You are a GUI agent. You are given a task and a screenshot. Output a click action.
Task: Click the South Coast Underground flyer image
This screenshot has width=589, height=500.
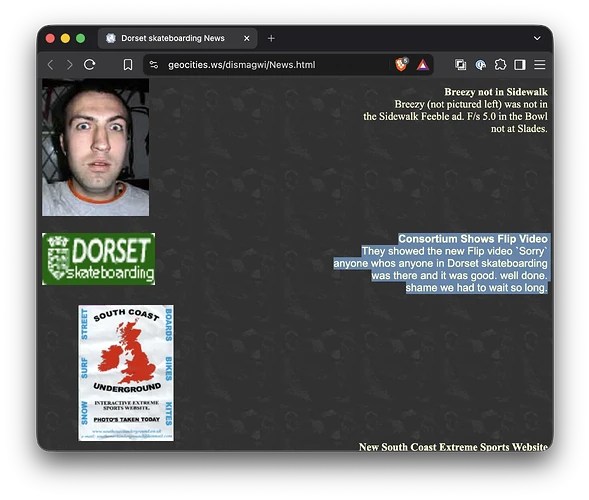point(126,373)
